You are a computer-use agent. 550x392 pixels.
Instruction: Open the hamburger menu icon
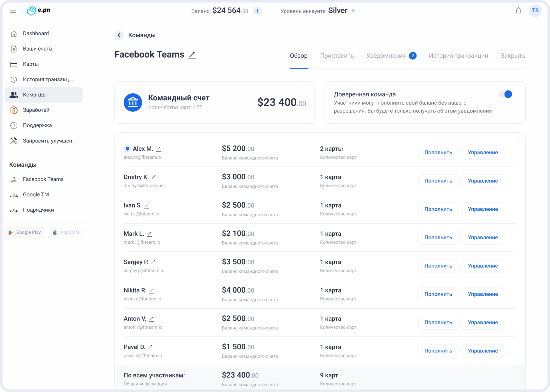(x=13, y=11)
